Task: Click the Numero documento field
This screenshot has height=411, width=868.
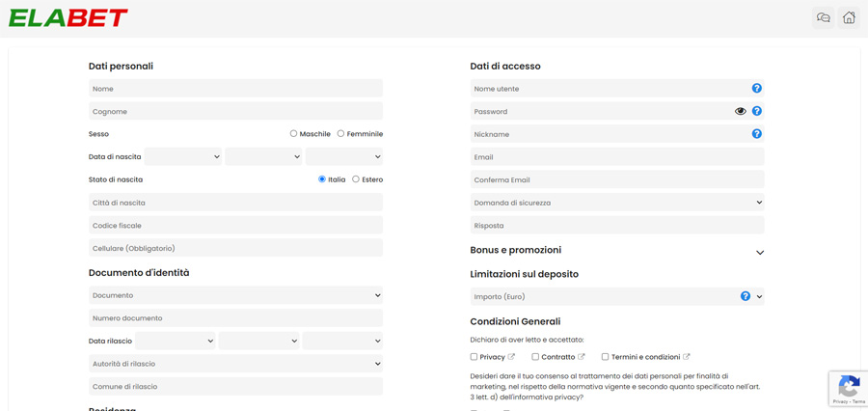Action: pyautogui.click(x=236, y=318)
